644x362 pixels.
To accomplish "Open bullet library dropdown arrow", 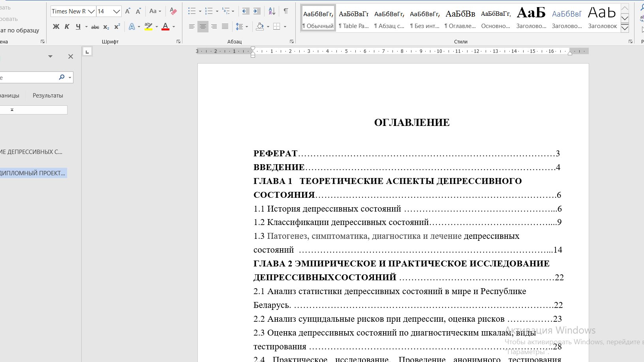I will (x=200, y=11).
